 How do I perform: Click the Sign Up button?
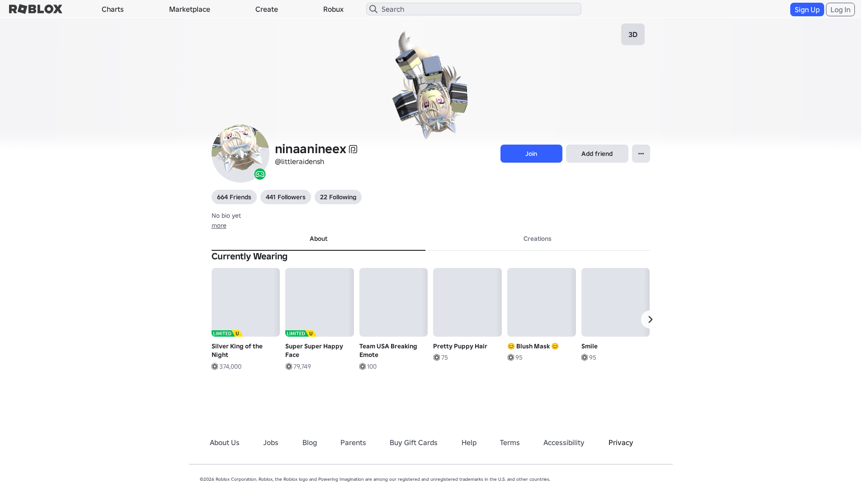807,9
